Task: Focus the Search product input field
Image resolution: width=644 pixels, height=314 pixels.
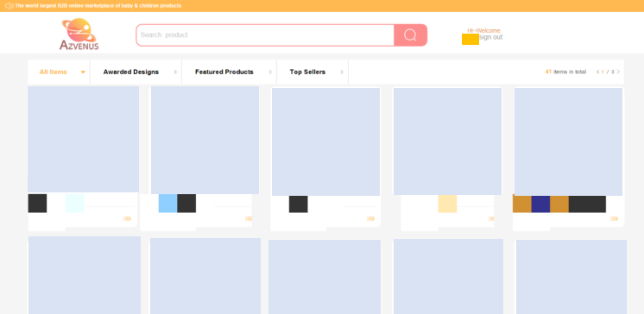Action: point(265,35)
